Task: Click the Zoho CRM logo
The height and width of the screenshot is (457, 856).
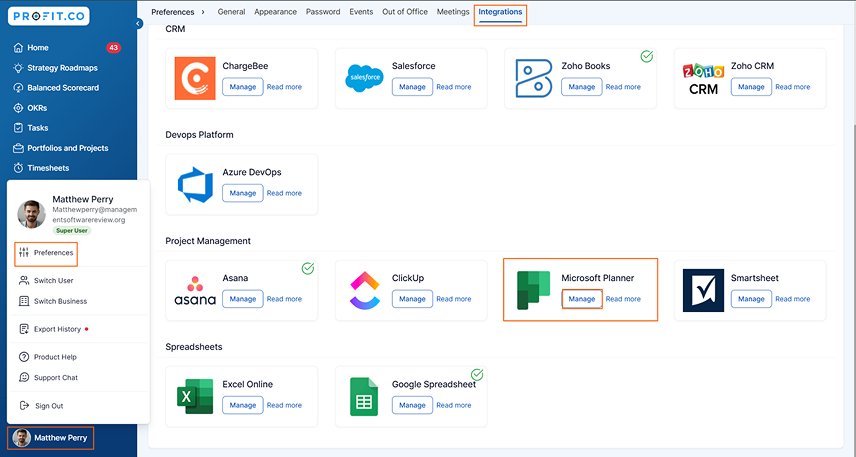Action: 703,79
